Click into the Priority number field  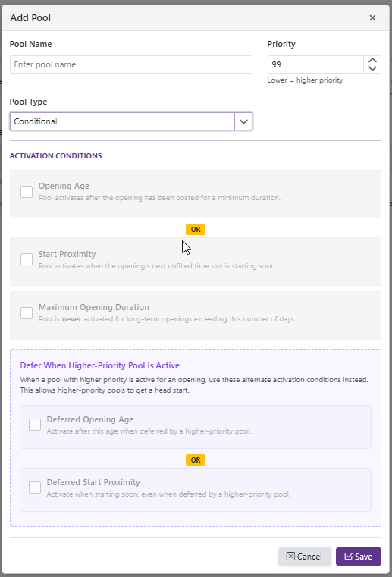[x=315, y=64]
